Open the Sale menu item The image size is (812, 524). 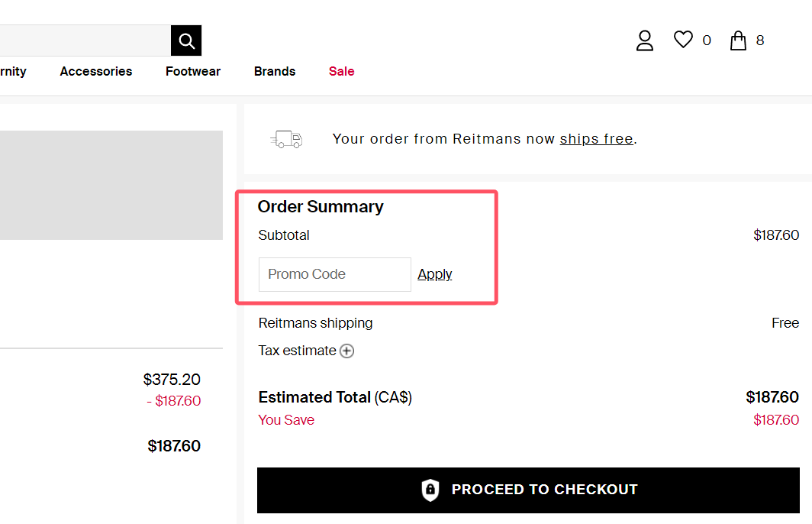pyautogui.click(x=341, y=71)
